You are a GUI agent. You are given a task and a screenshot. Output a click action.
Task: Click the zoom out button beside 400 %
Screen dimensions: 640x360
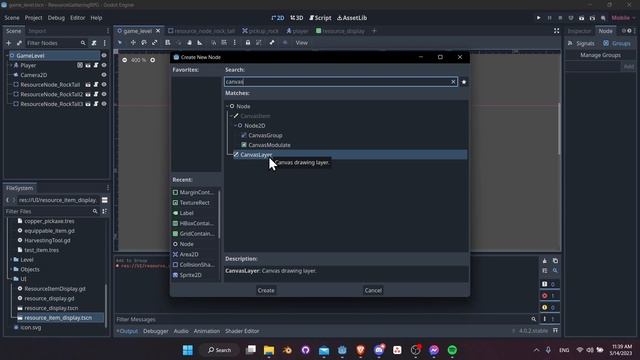[x=124, y=60]
